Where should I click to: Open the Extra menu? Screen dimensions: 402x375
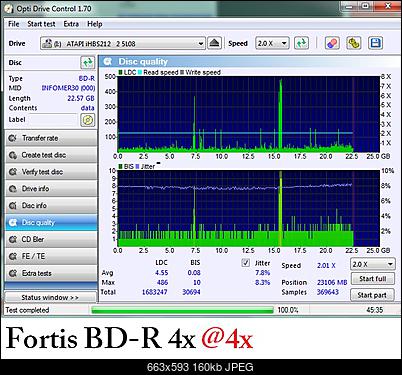click(71, 24)
